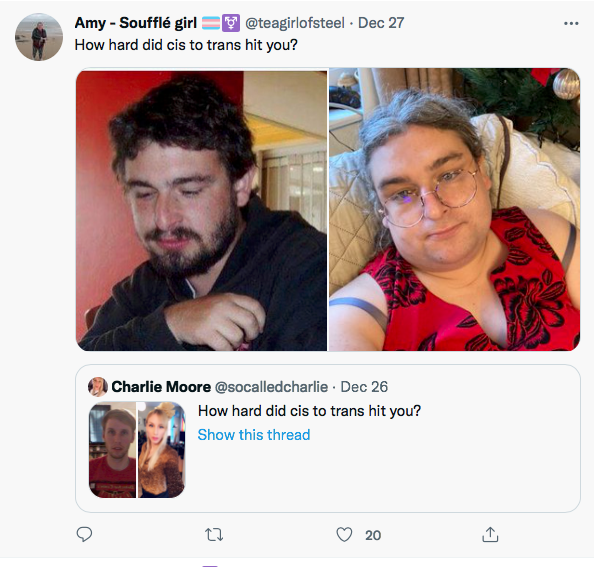Open the Dec 27 timestamp link

click(x=381, y=23)
